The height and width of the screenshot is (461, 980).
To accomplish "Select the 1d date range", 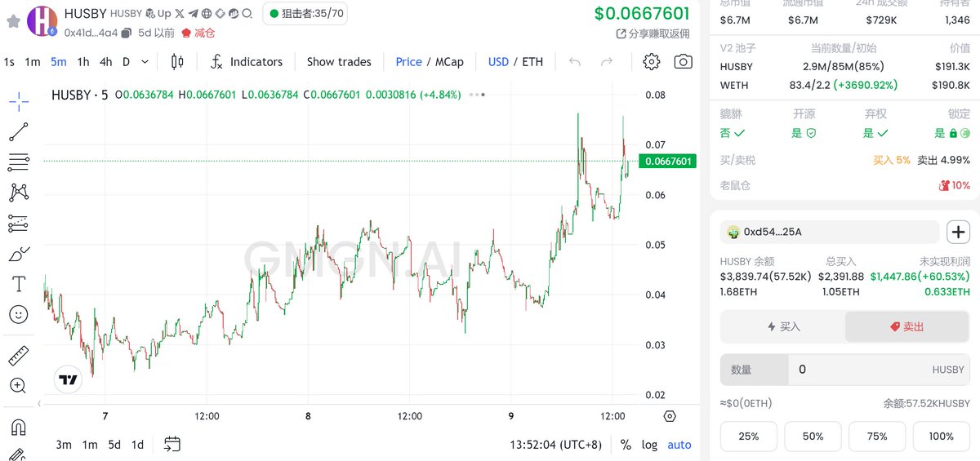I will (138, 445).
